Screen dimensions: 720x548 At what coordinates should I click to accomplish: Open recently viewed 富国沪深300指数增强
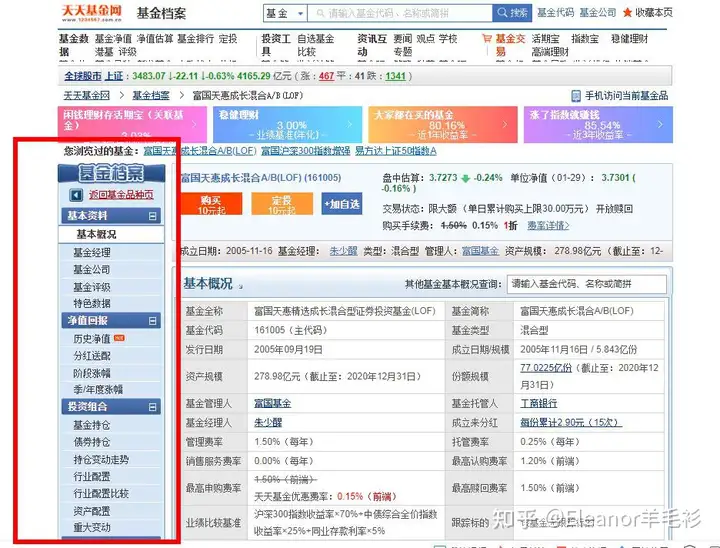[x=306, y=151]
